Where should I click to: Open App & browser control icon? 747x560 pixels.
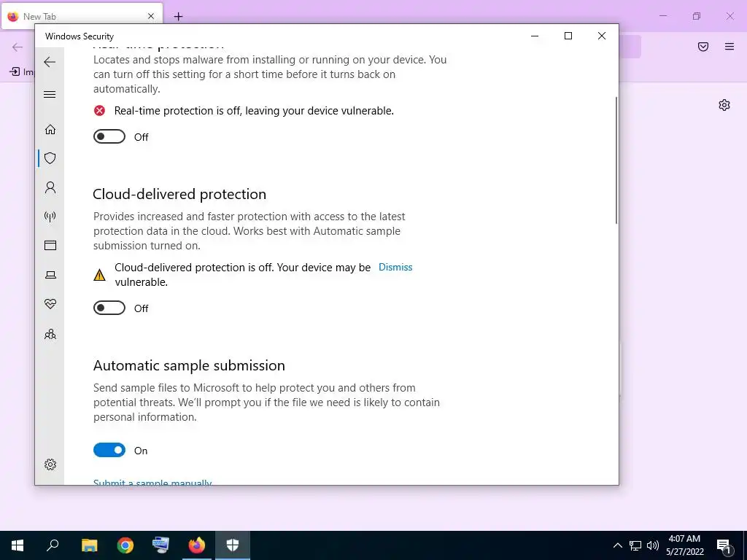click(x=50, y=245)
